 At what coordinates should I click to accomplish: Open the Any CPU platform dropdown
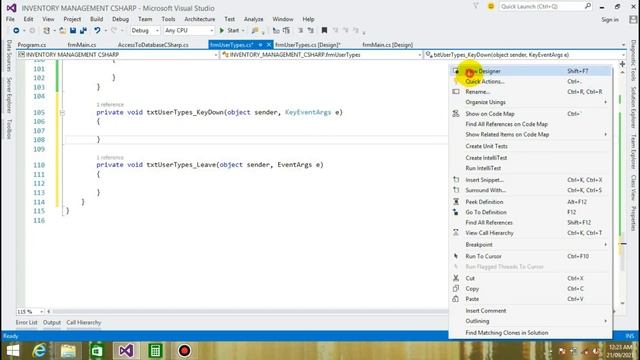189,31
